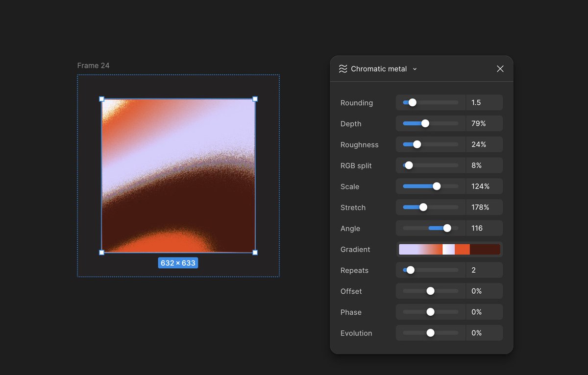This screenshot has width=588, height=375.
Task: Click the 632 × 633 size badge
Action: point(178,263)
